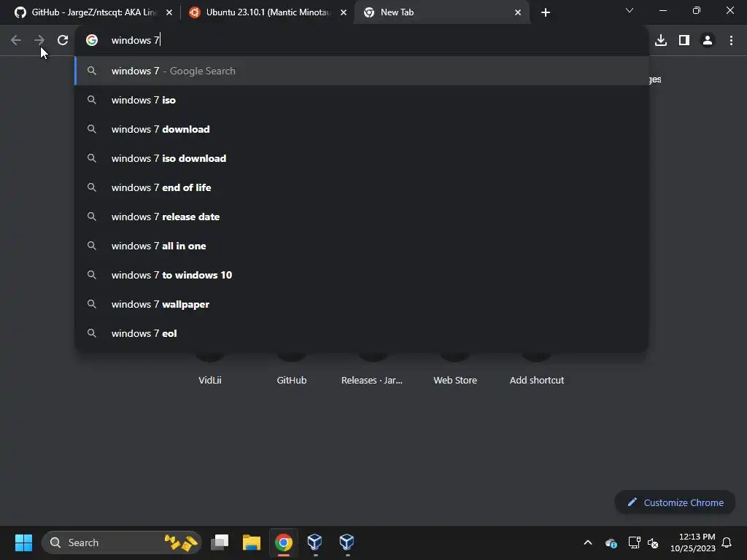Open the tab search chevron
This screenshot has height=560, width=747.
pyautogui.click(x=630, y=10)
